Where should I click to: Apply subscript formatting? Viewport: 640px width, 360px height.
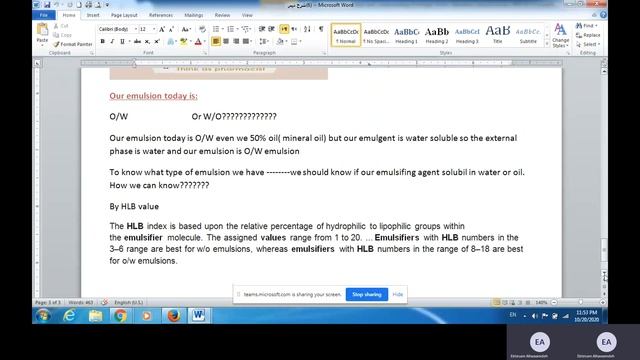[147, 41]
